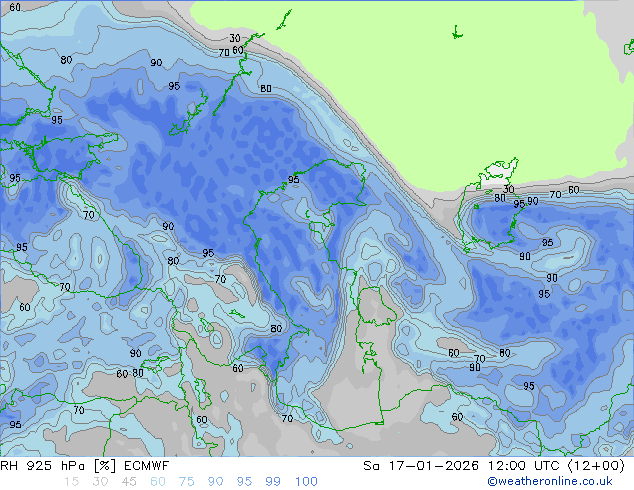Select the light-blue legend value 60
This screenshot has height=490, width=634.
point(158,482)
